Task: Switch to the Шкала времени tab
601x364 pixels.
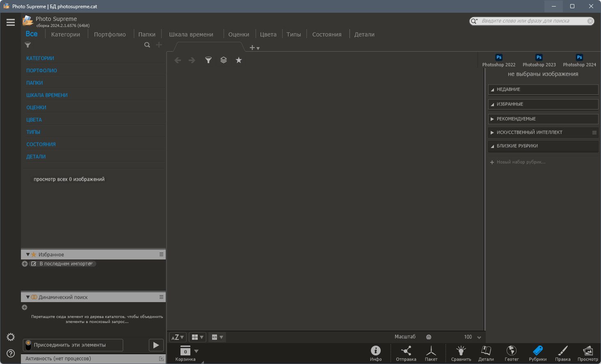Action: click(x=191, y=34)
